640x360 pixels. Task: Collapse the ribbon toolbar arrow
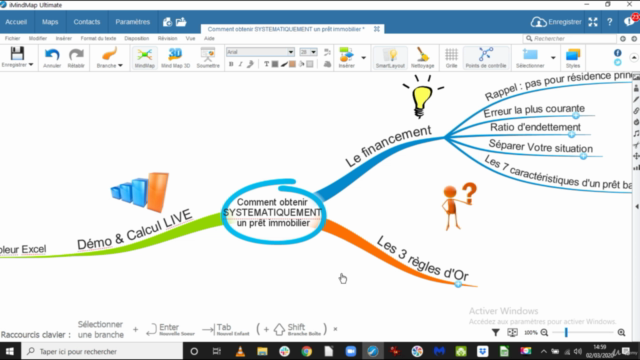tap(633, 58)
